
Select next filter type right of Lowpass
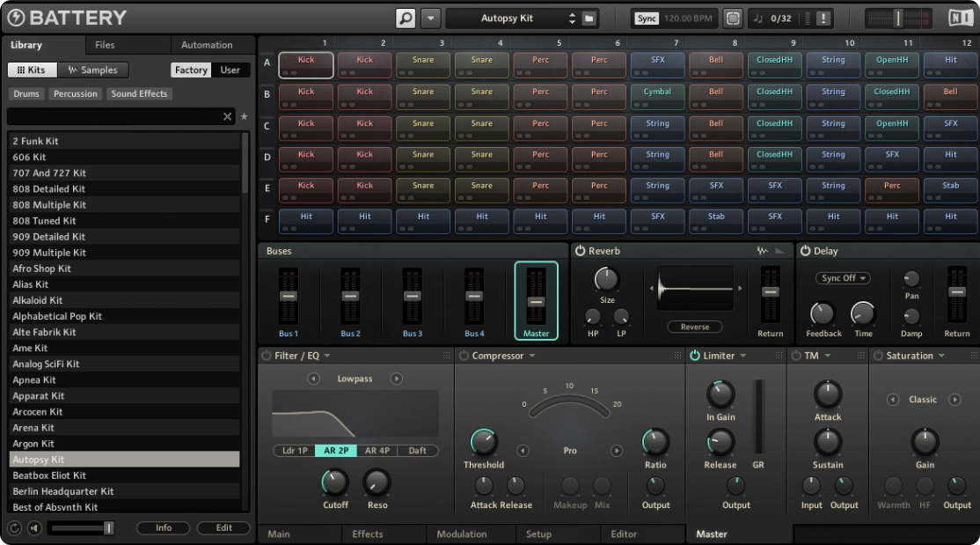[396, 379]
